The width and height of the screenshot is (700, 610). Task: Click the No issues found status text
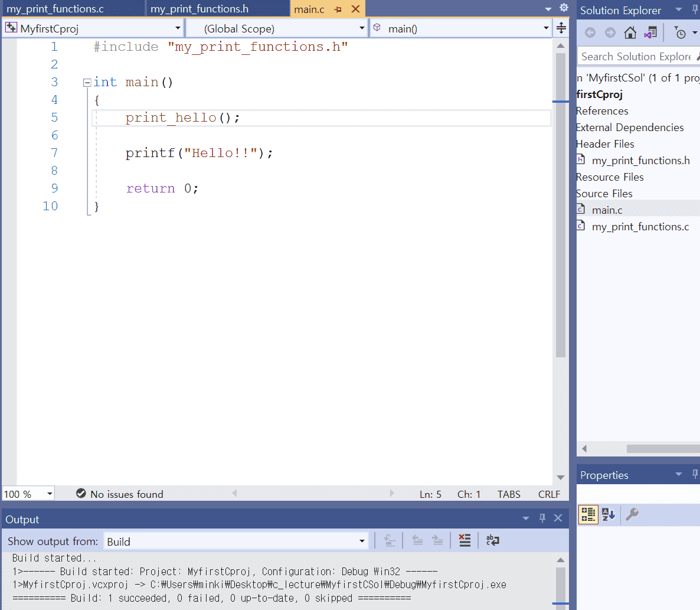coord(127,494)
